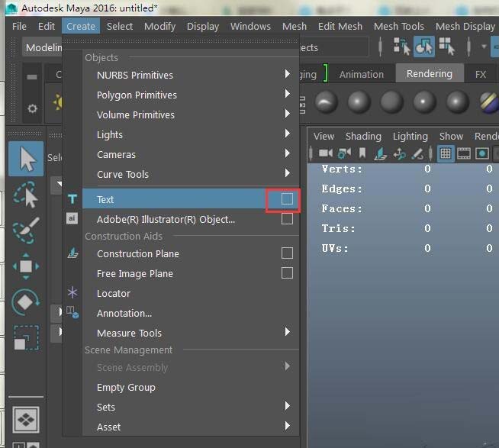Viewport: 499px width, 448px height.
Task: Expand Polygon Primitives submenu
Action: click(288, 94)
